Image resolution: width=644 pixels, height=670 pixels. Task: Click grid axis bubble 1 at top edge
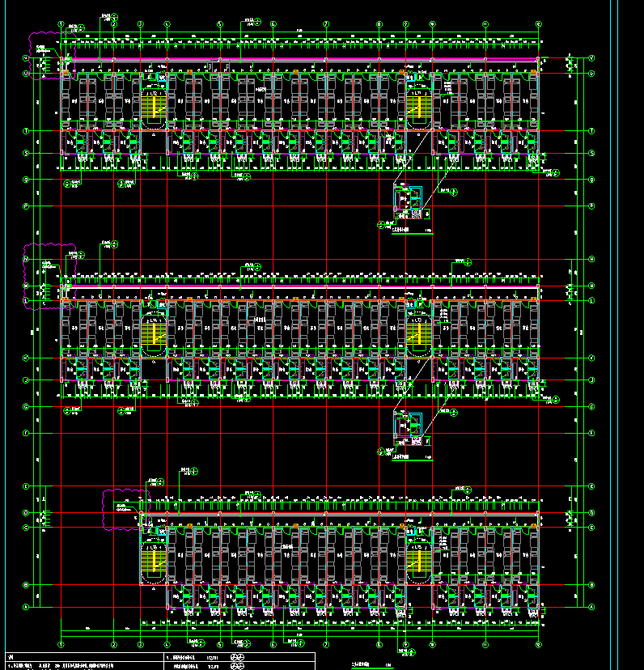point(61,24)
